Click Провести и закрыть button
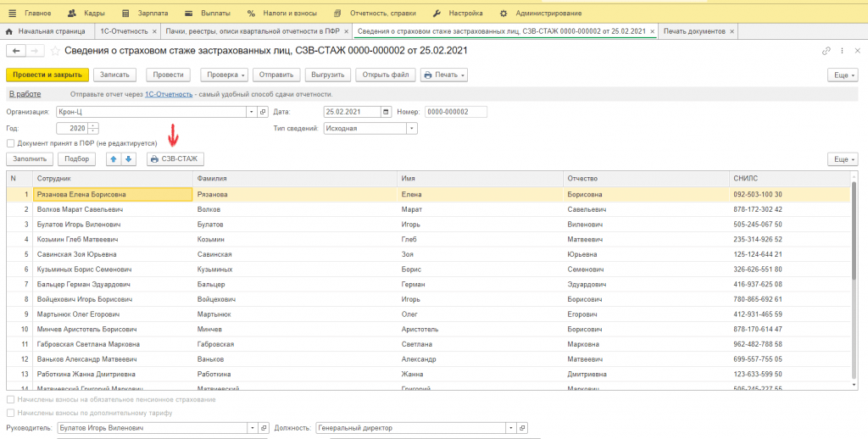This screenshot has height=439, width=868. click(x=47, y=75)
